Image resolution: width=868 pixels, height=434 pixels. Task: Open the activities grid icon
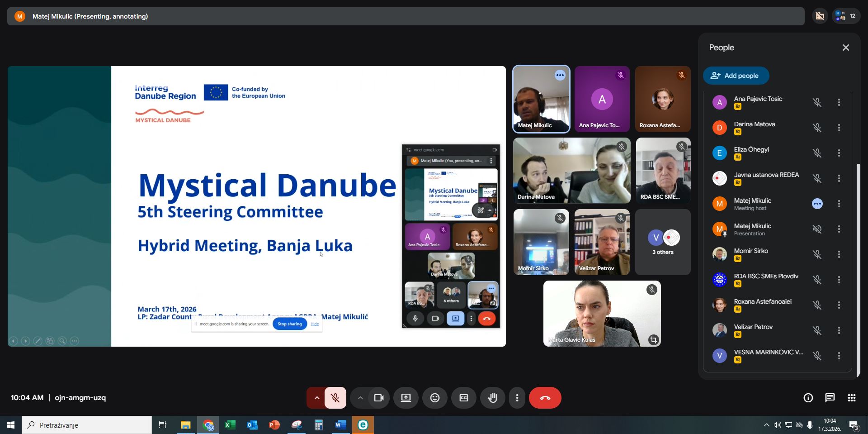pos(851,398)
